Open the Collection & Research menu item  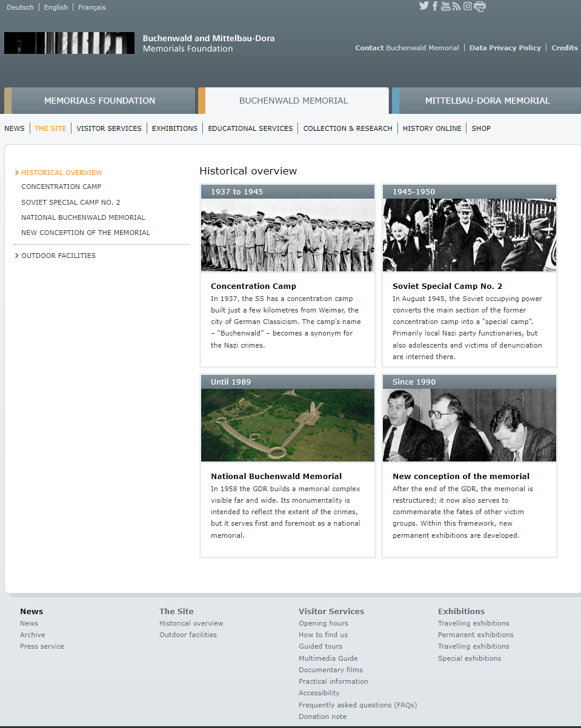(x=348, y=128)
